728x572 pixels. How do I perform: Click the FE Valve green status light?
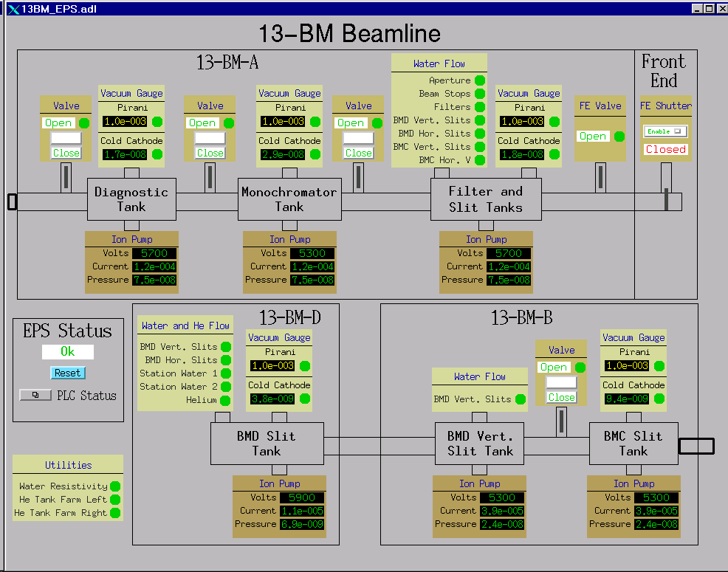coord(619,137)
